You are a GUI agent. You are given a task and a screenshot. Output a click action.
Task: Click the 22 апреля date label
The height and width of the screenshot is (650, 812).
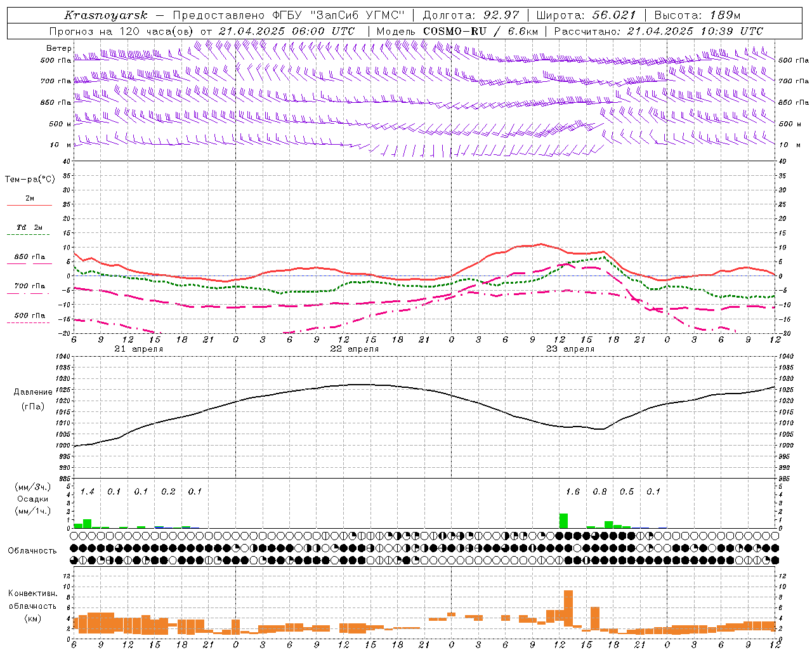coord(354,349)
